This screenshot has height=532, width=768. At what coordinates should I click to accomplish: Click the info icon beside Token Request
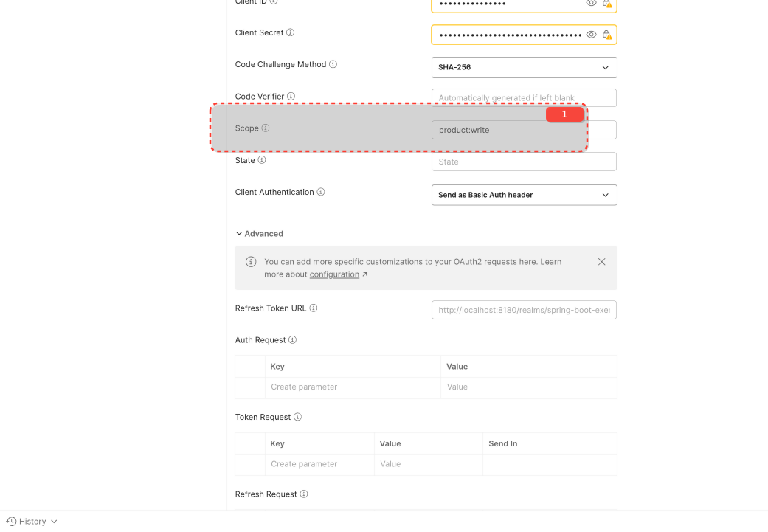298,416
